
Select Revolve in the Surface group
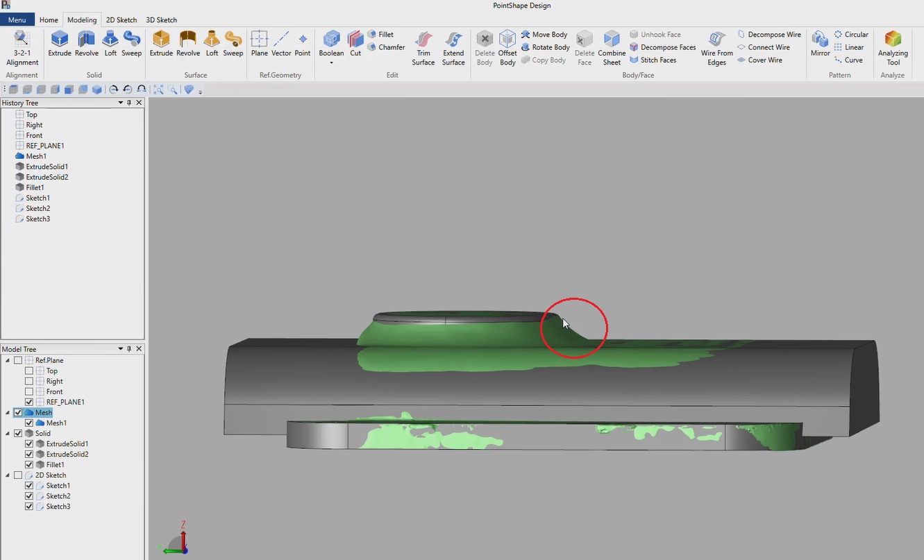click(188, 44)
